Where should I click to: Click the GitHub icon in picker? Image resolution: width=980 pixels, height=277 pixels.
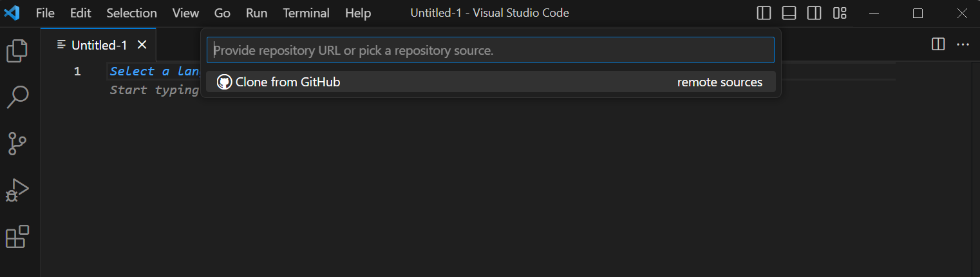click(x=224, y=82)
